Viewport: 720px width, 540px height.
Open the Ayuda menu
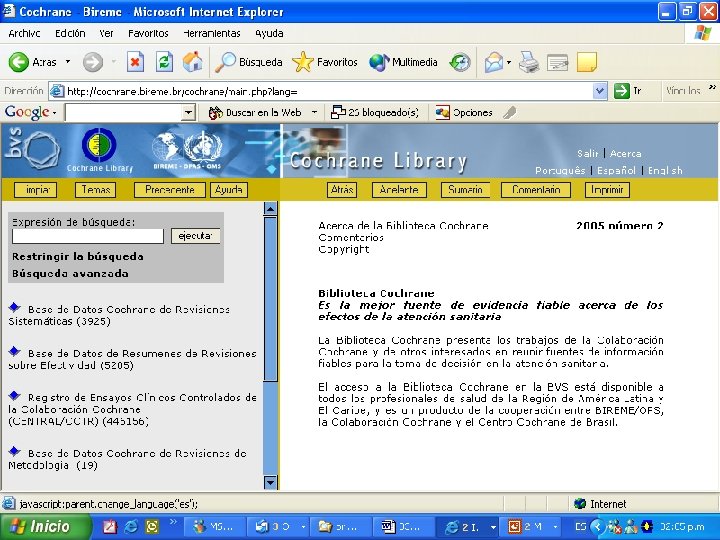pos(269,34)
